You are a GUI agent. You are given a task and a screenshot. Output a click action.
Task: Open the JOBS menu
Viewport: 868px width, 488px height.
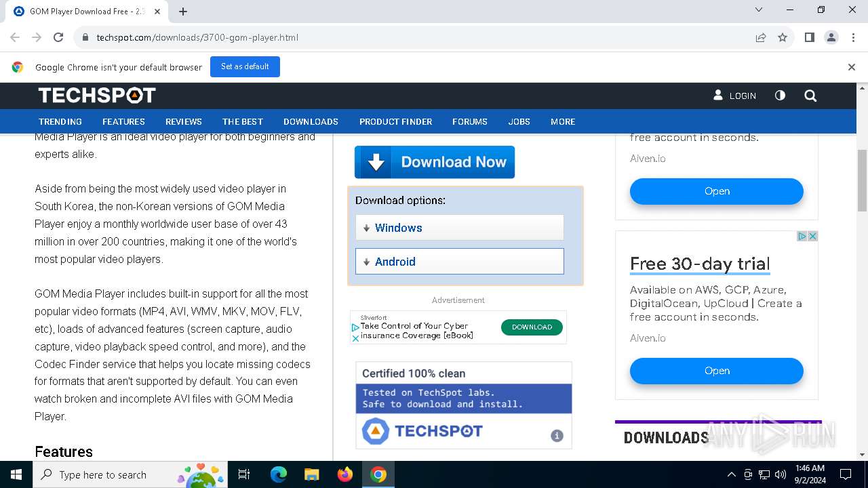click(x=519, y=122)
